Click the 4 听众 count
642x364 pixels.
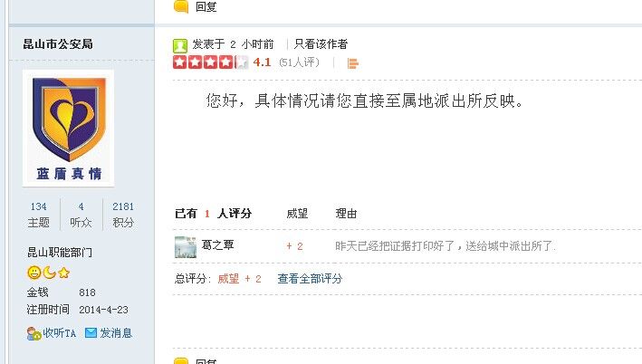click(81, 215)
